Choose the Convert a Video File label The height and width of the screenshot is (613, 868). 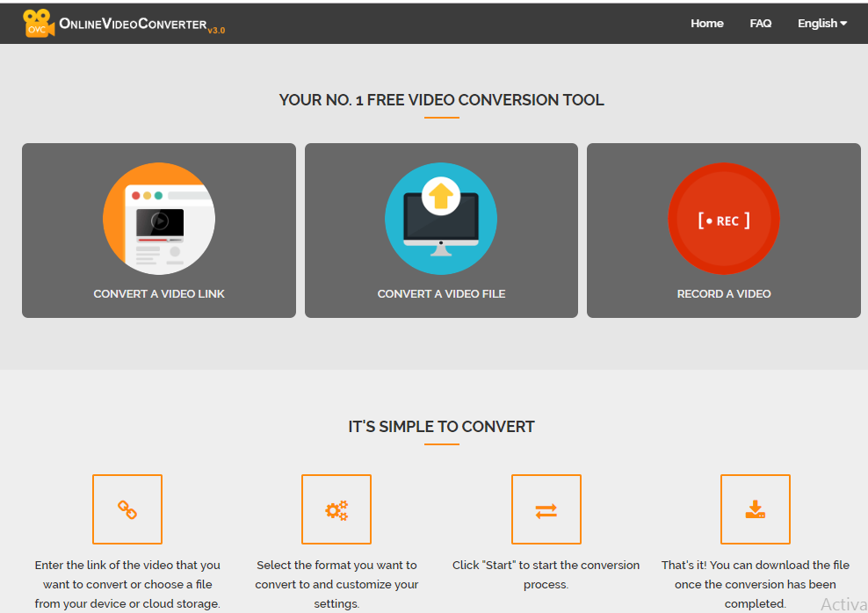point(441,294)
